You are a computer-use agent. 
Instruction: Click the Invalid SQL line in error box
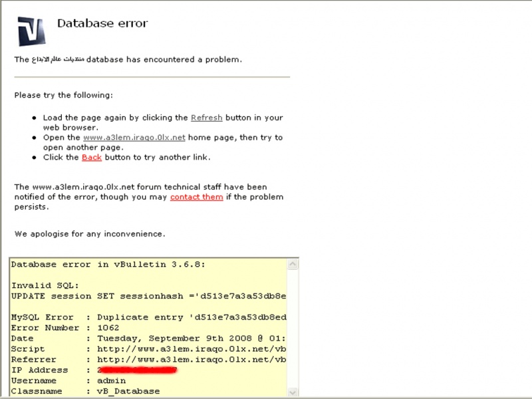(x=41, y=285)
